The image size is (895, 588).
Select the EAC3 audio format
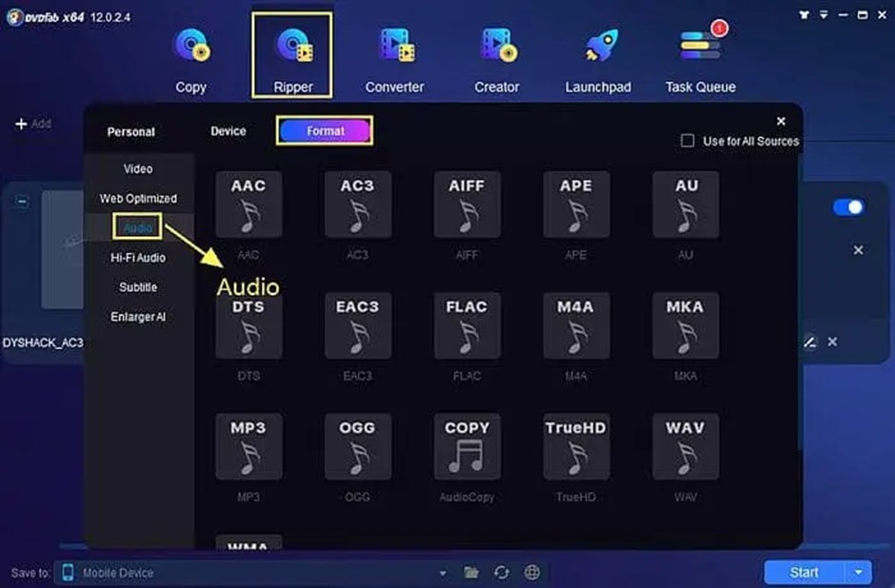tap(358, 325)
